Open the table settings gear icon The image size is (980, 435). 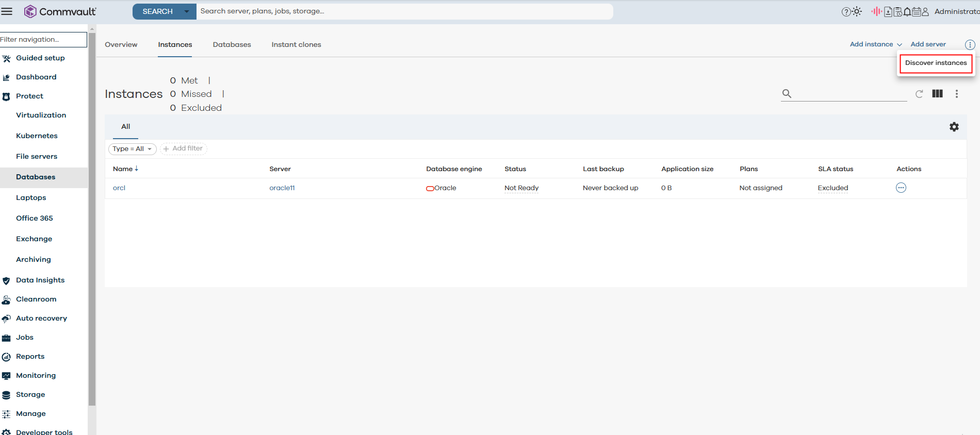954,127
